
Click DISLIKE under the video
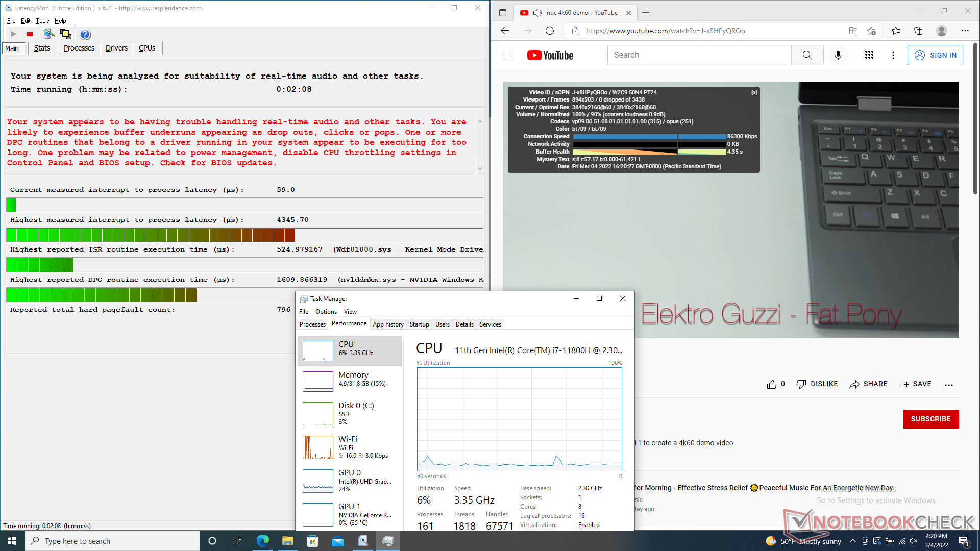tap(817, 384)
